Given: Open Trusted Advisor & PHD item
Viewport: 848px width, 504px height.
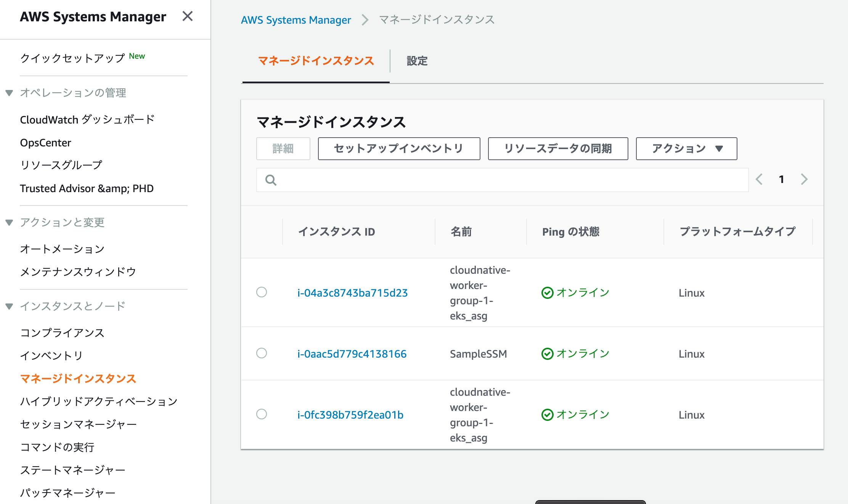Looking at the screenshot, I should [x=87, y=188].
